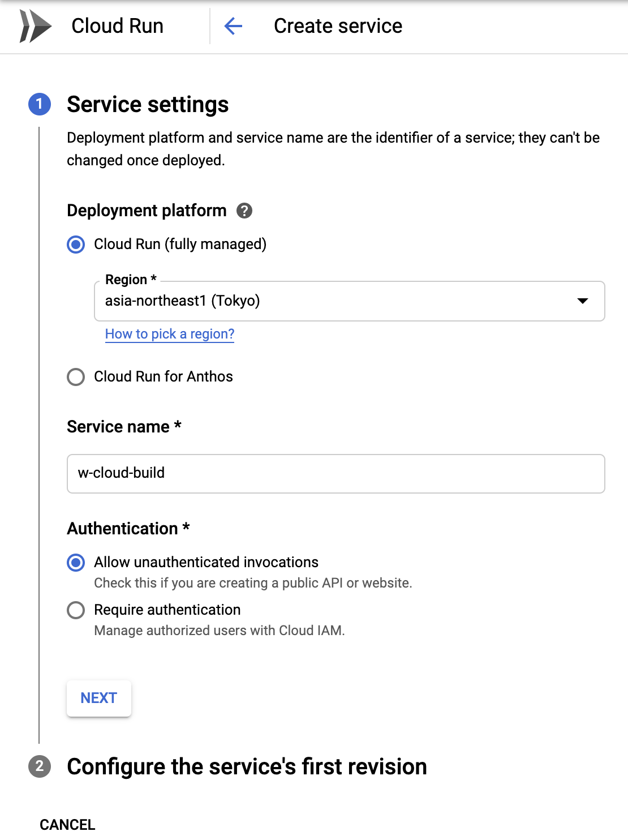The image size is (628, 840).
Task: Go back using the blue arrow
Action: (233, 26)
